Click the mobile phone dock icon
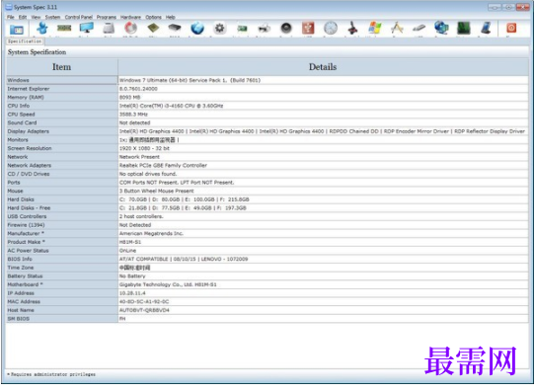The height and width of the screenshot is (392, 535). pos(486,28)
